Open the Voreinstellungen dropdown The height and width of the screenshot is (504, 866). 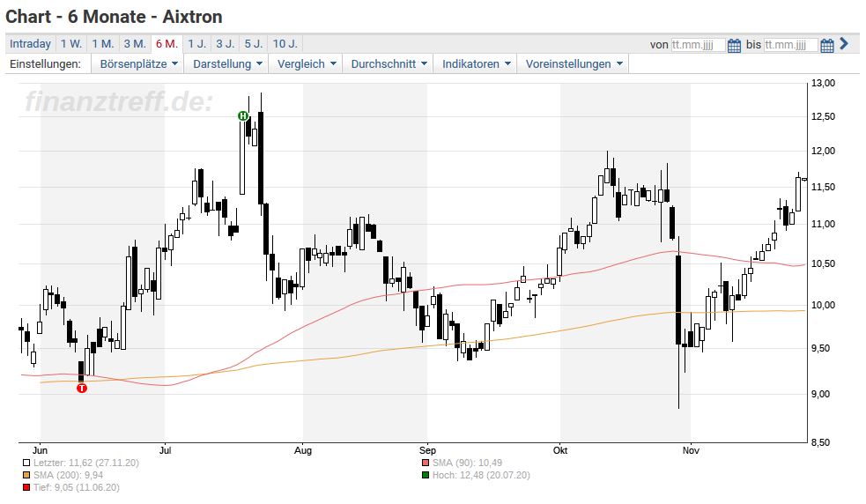574,63
